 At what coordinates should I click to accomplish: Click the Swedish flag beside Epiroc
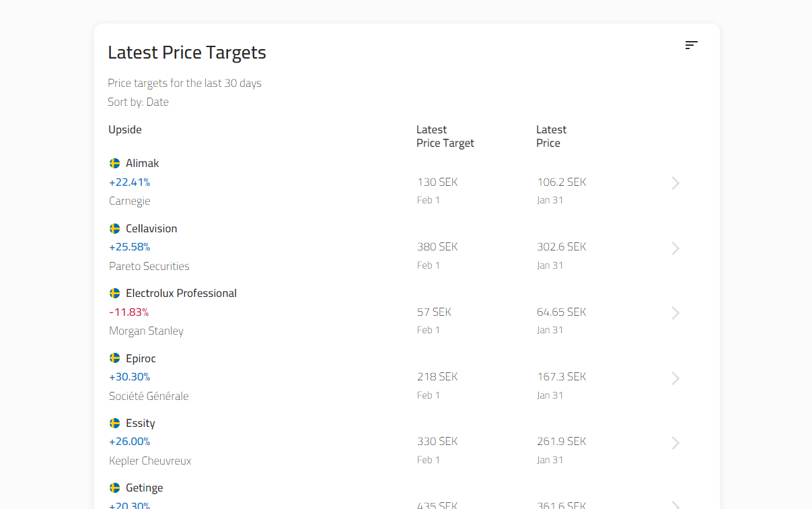click(114, 358)
